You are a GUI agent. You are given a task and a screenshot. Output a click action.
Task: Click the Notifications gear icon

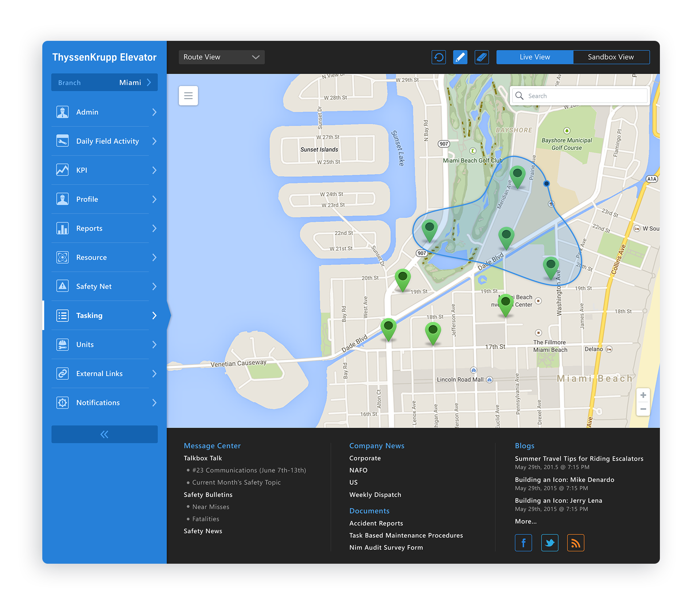tap(63, 403)
